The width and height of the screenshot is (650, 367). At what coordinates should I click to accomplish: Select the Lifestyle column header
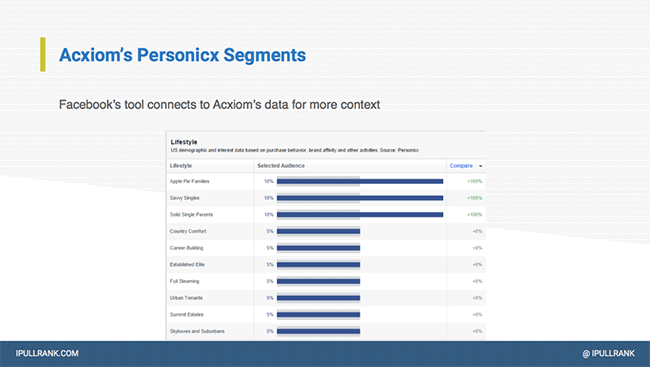(181, 165)
